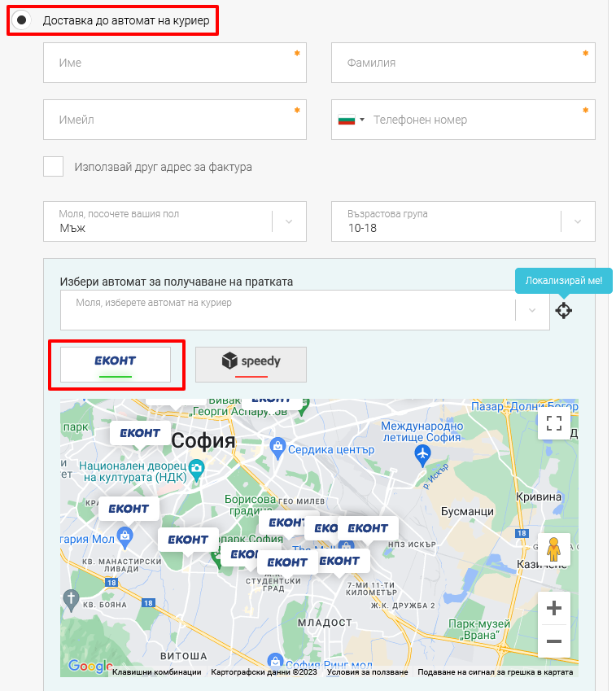Click the Име input field
This screenshot has width=616, height=691.
pyautogui.click(x=175, y=63)
